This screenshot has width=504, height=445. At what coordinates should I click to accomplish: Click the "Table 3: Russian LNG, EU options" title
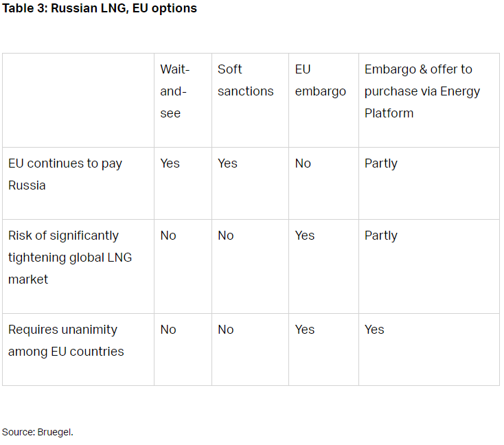(x=100, y=9)
